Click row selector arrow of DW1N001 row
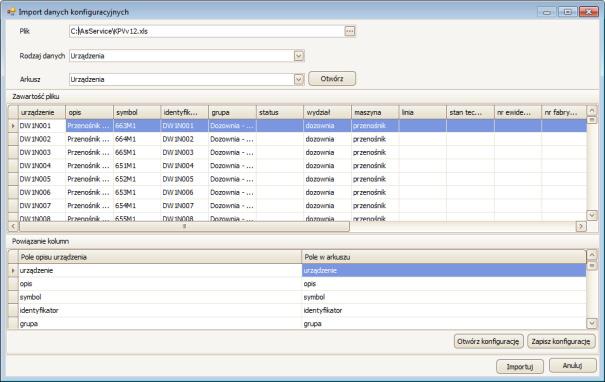 13,126
